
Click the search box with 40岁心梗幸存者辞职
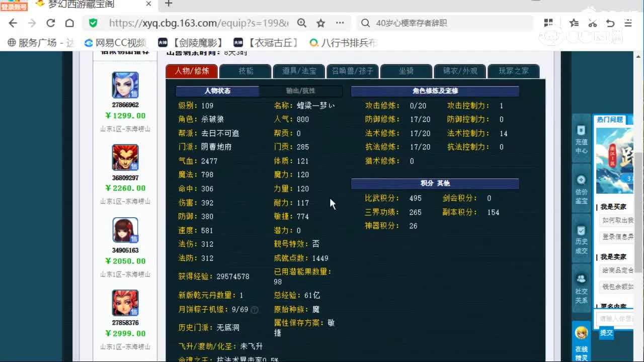[445, 23]
